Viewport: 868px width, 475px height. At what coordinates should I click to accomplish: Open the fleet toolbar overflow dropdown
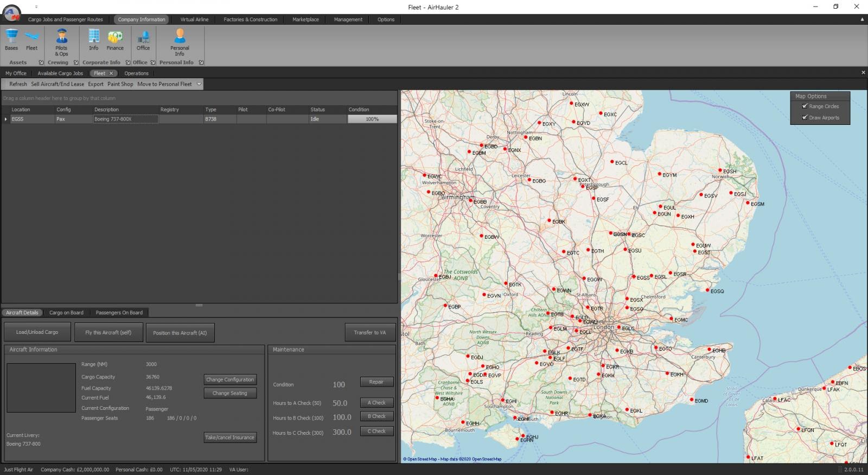pyautogui.click(x=199, y=84)
